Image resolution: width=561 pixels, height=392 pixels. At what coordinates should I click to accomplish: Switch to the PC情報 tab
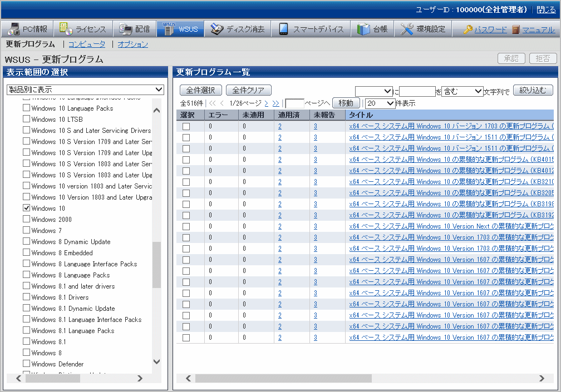(28, 29)
